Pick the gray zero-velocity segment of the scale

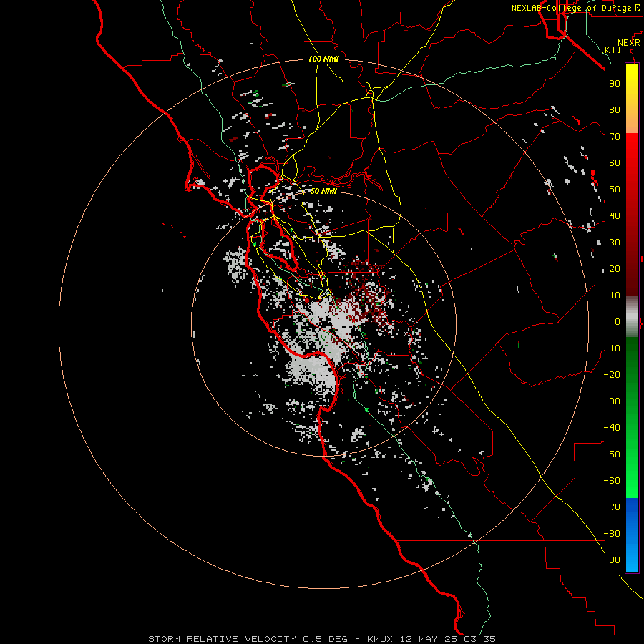(632, 316)
